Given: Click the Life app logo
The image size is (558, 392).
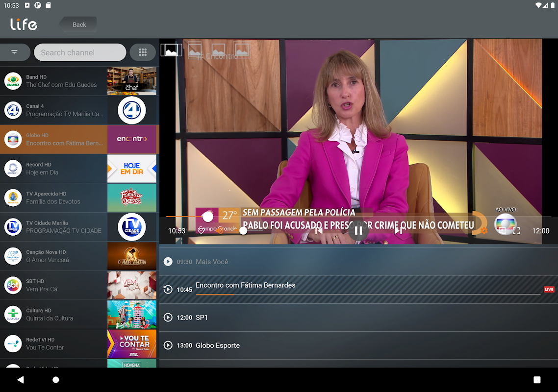Looking at the screenshot, I should (x=24, y=24).
